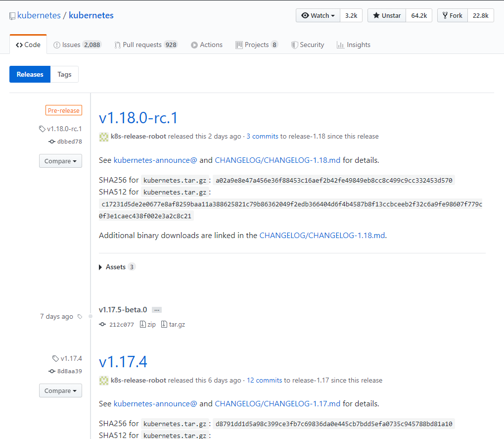Viewport: 504px width, 439px height.
Task: Open the Watch dropdown
Action: point(318,15)
